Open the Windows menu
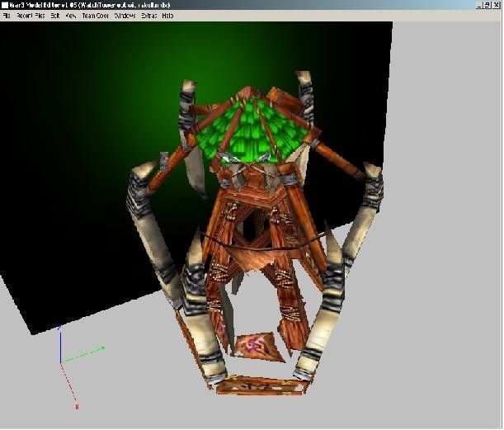The image size is (504, 430). (125, 16)
